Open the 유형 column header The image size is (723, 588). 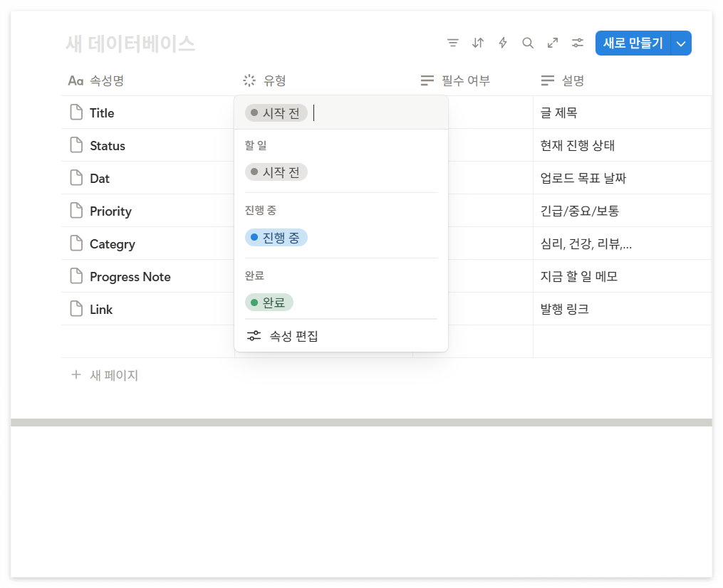point(265,80)
